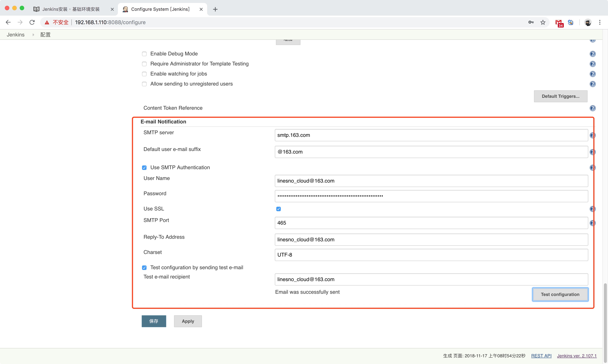
Task: Switch to Jenkins安装 tab
Action: pyautogui.click(x=71, y=9)
